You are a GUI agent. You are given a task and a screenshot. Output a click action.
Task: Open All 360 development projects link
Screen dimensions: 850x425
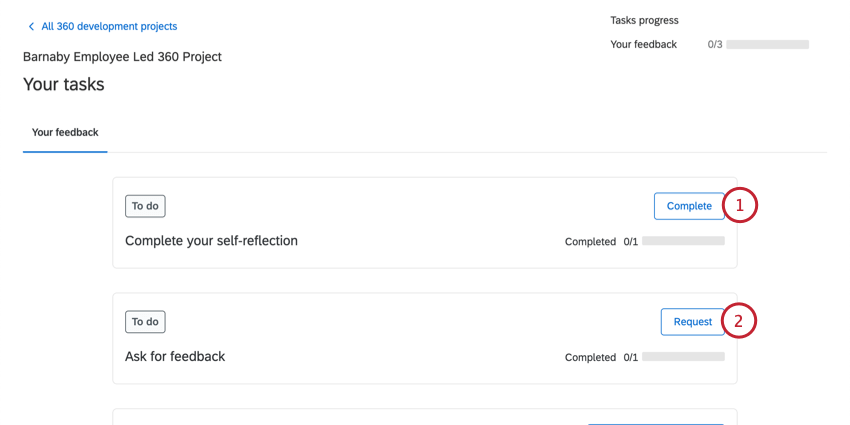[109, 27]
